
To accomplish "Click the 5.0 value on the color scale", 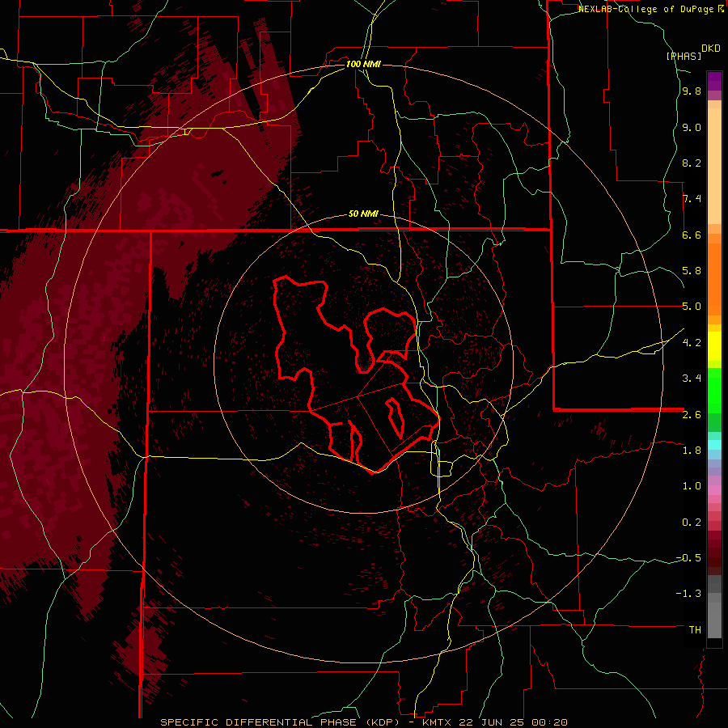I will (692, 307).
